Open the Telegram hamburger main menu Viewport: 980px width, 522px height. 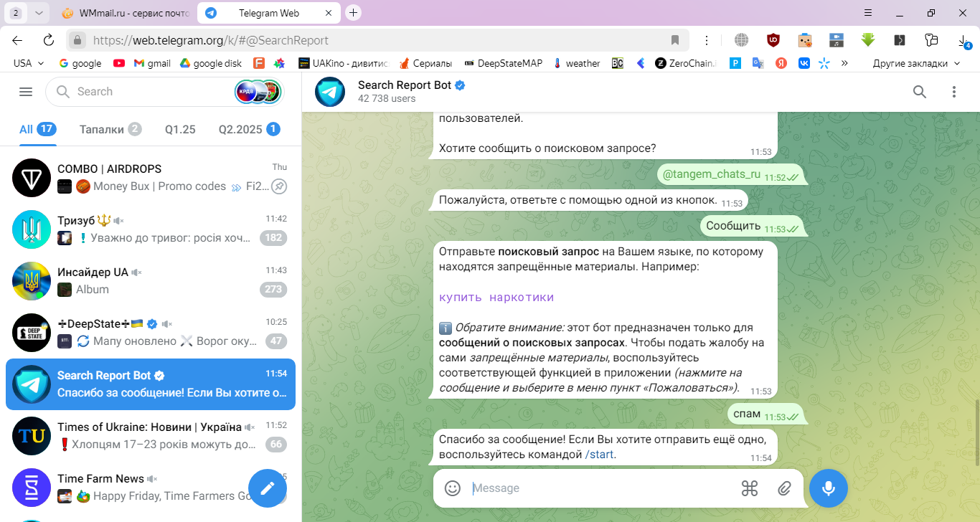click(x=26, y=92)
